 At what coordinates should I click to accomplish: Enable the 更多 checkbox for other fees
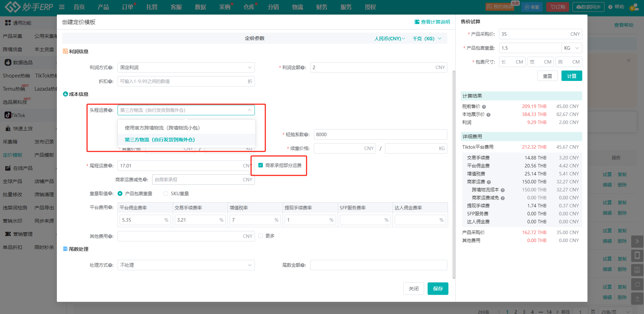[261, 236]
